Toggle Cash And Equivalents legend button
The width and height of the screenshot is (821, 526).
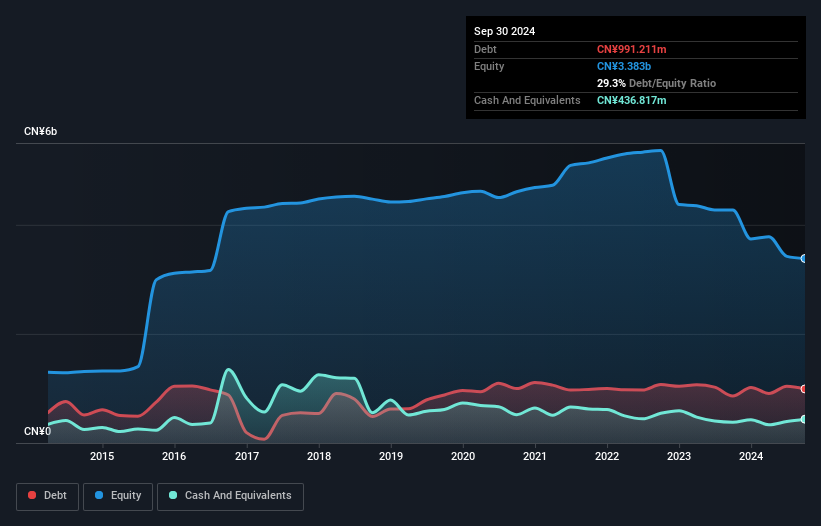click(x=230, y=496)
